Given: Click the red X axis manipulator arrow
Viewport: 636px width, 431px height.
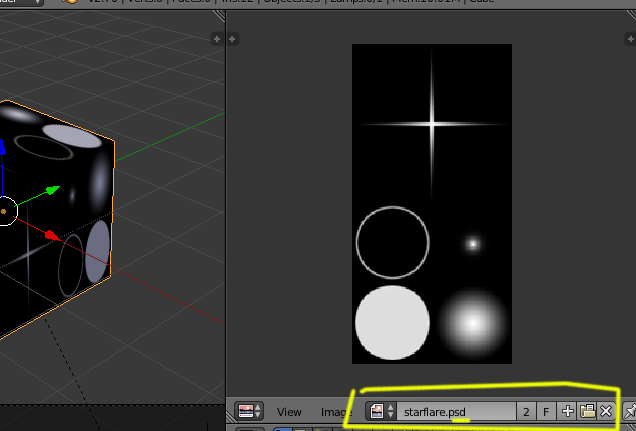Looking at the screenshot, I should tap(52, 236).
